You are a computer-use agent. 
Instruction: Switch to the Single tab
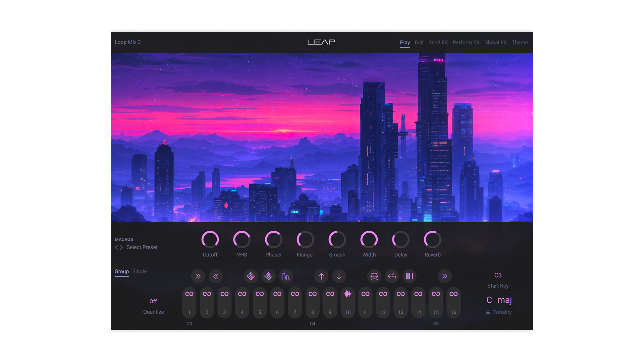[140, 271]
